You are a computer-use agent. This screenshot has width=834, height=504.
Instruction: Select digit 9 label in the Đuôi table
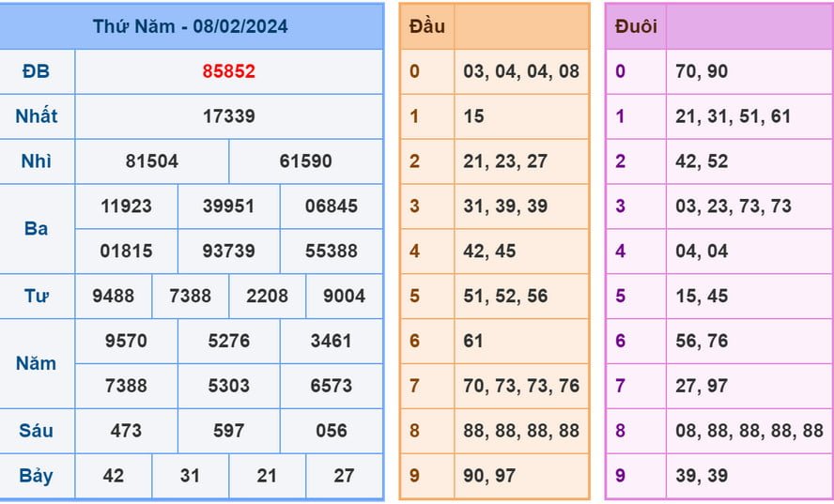point(621,476)
